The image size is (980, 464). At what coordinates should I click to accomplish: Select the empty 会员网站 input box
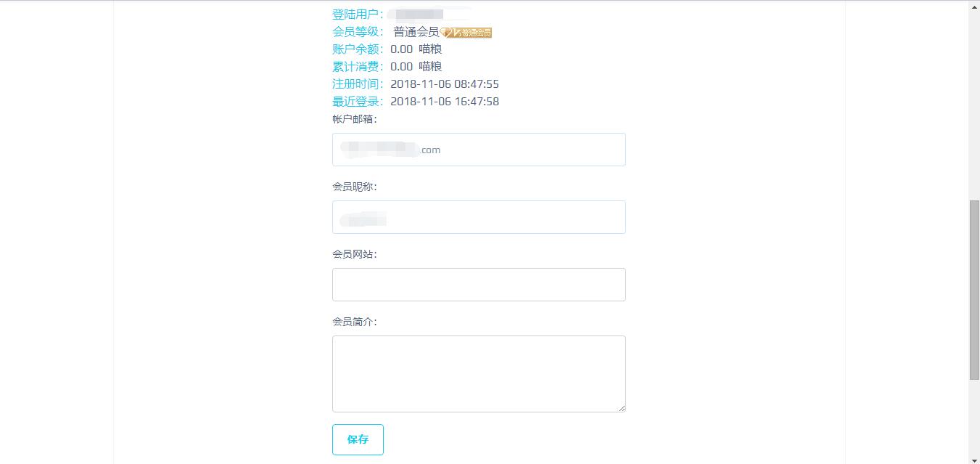click(479, 285)
